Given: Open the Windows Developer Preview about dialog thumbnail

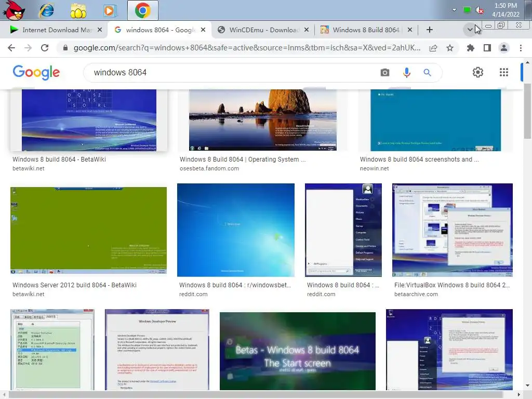Looking at the screenshot, I should (157, 350).
